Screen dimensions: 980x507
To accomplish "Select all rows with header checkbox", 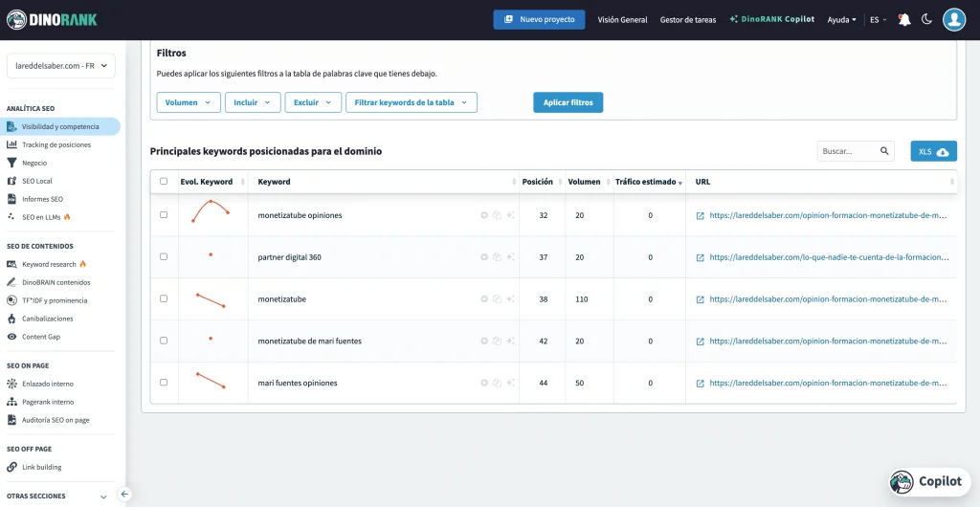I will [x=164, y=182].
